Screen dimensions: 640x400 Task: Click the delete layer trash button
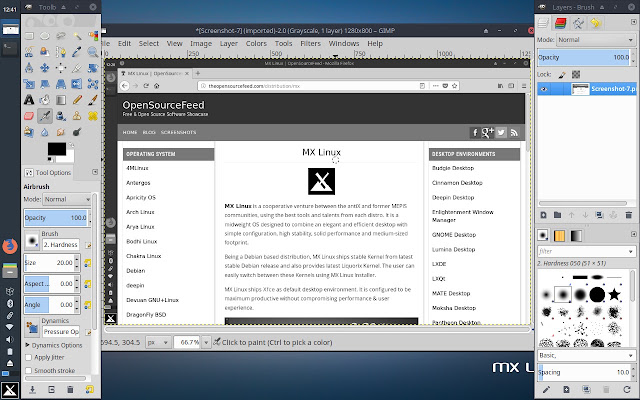click(x=629, y=215)
